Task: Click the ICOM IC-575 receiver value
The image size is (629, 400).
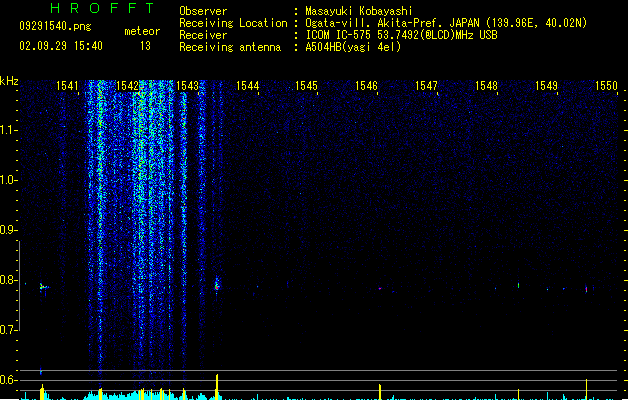Action: (402, 35)
